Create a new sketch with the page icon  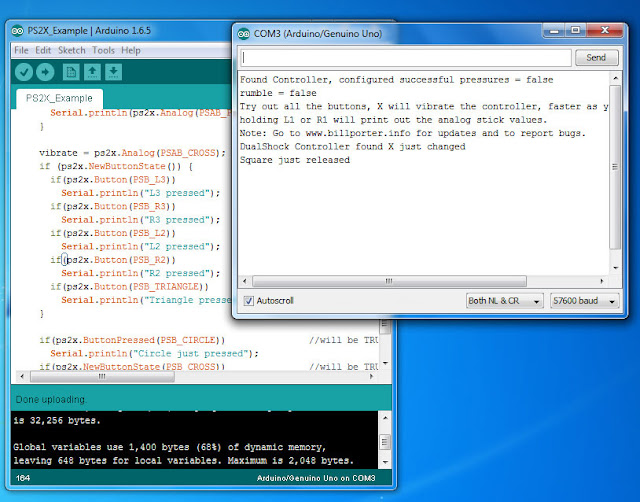click(x=71, y=72)
